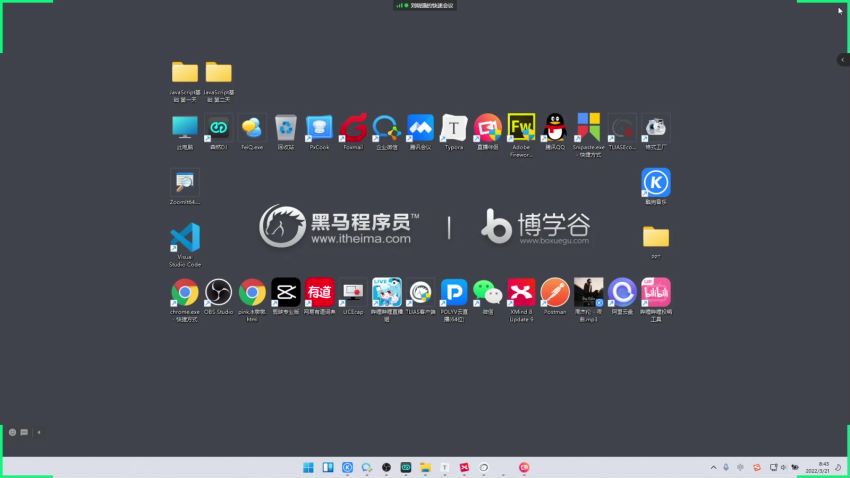Open the Aliyun Drive cloud shortcut
This screenshot has width=850, height=478.
click(622, 293)
